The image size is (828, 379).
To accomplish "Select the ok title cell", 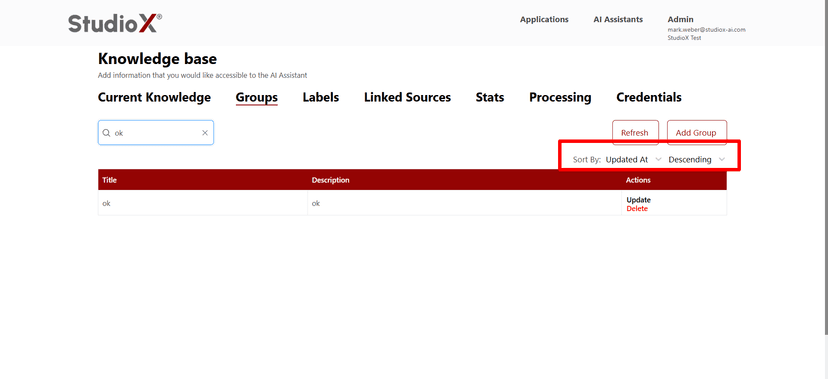I will click(x=203, y=203).
